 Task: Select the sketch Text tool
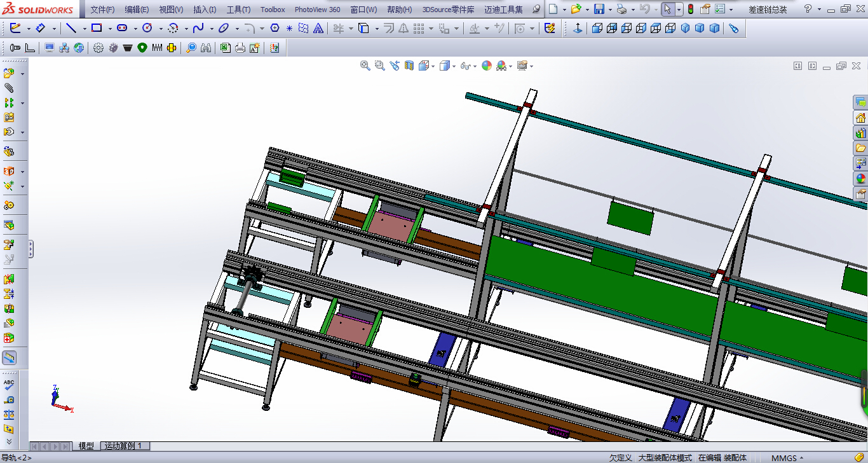coord(318,28)
